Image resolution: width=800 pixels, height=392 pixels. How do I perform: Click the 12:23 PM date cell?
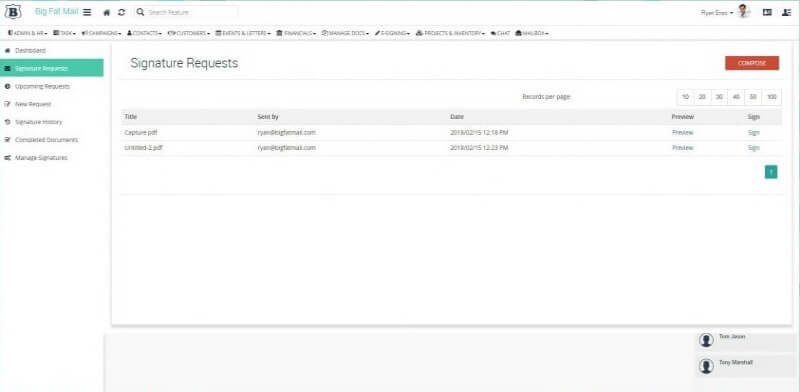coord(479,148)
